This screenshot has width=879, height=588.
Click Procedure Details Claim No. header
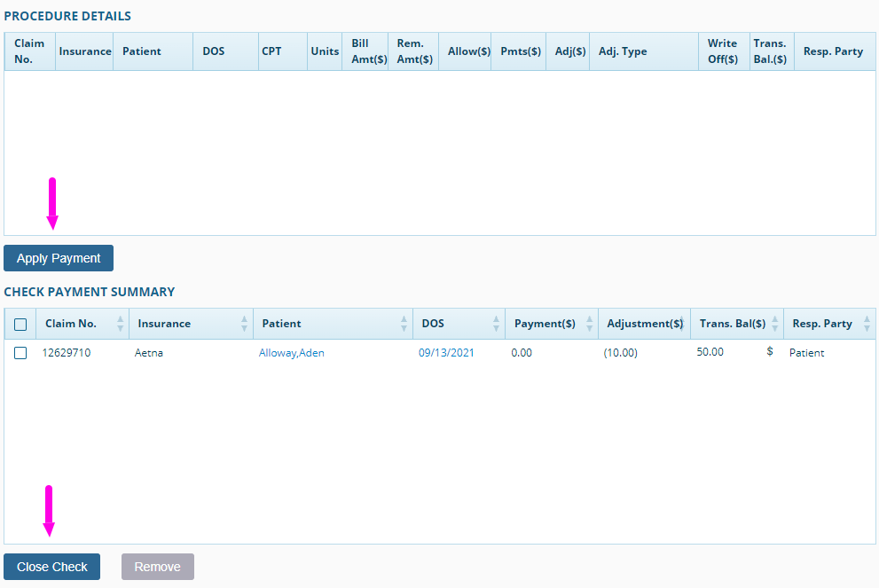pyautogui.click(x=29, y=51)
